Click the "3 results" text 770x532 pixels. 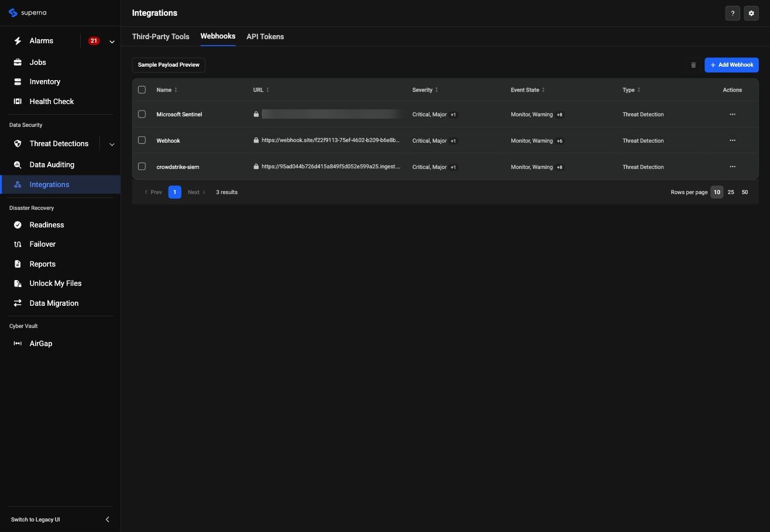pos(226,192)
